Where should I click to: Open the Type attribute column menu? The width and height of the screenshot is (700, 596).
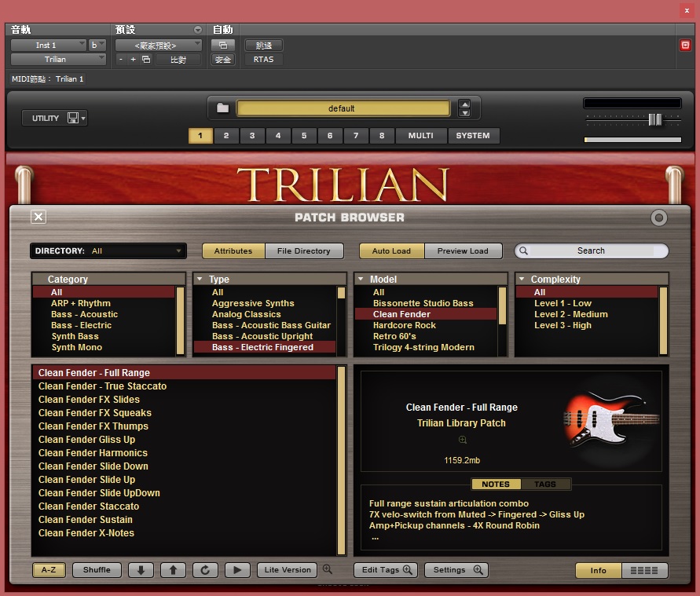pos(200,279)
